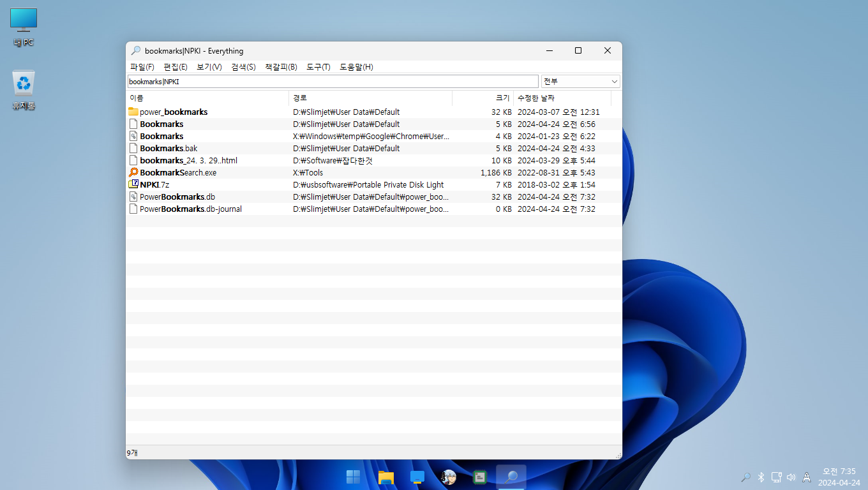Image resolution: width=868 pixels, height=490 pixels.
Task: Minimize the Everything window
Action: 549,51
